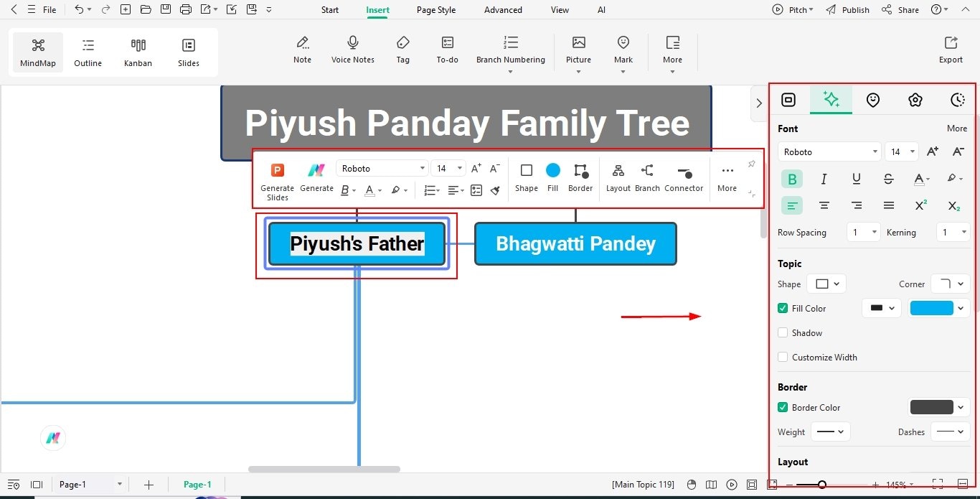Select center text alignment in panel
980x499 pixels.
click(824, 205)
